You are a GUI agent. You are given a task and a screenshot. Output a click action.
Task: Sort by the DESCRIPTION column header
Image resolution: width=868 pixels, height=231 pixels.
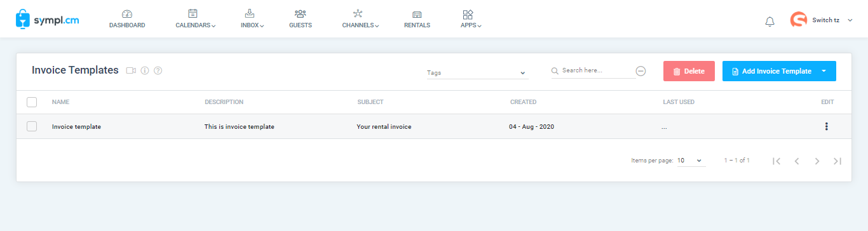pyautogui.click(x=224, y=102)
